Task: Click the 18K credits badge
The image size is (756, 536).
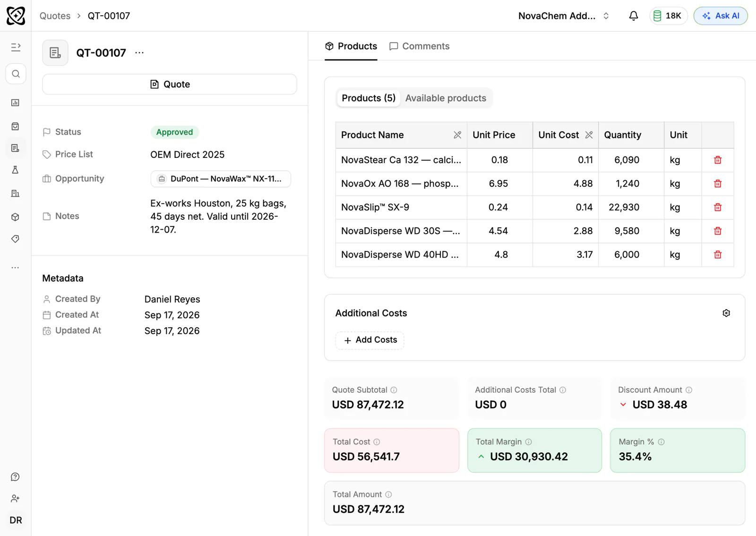Action: coord(668,16)
